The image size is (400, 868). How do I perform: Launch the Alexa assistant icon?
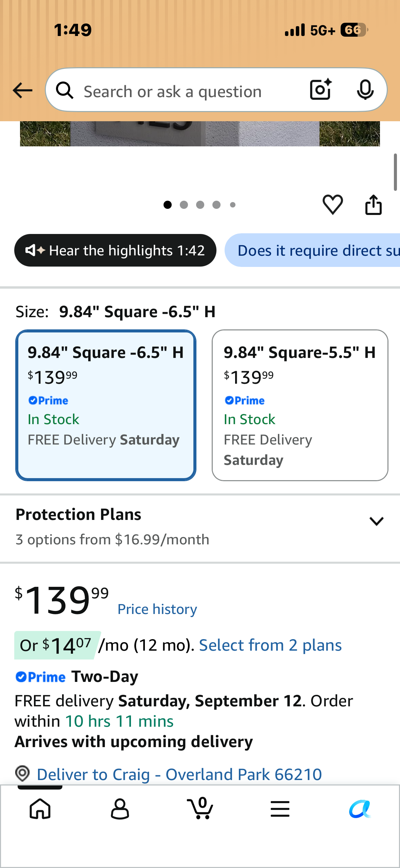click(x=360, y=809)
